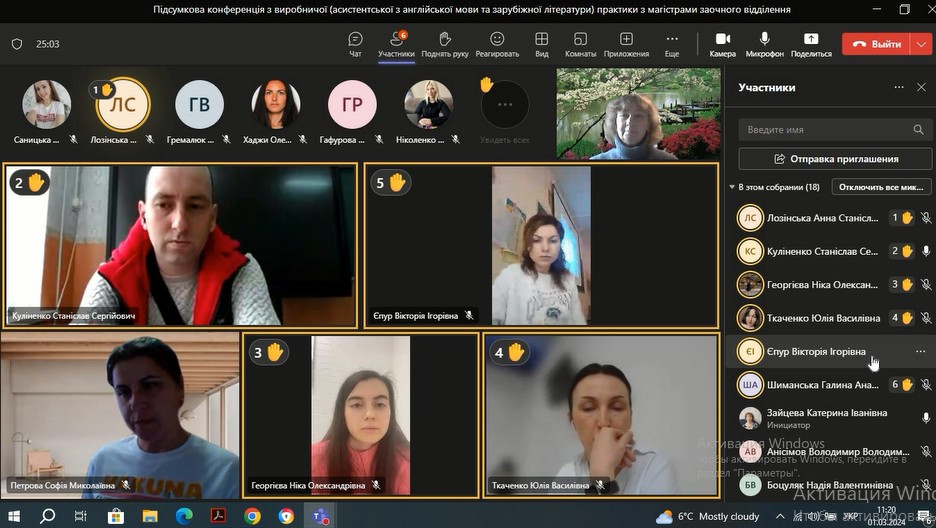
Task: Select Єпур Вікторія Ігорівна video tile
Action: (541, 245)
